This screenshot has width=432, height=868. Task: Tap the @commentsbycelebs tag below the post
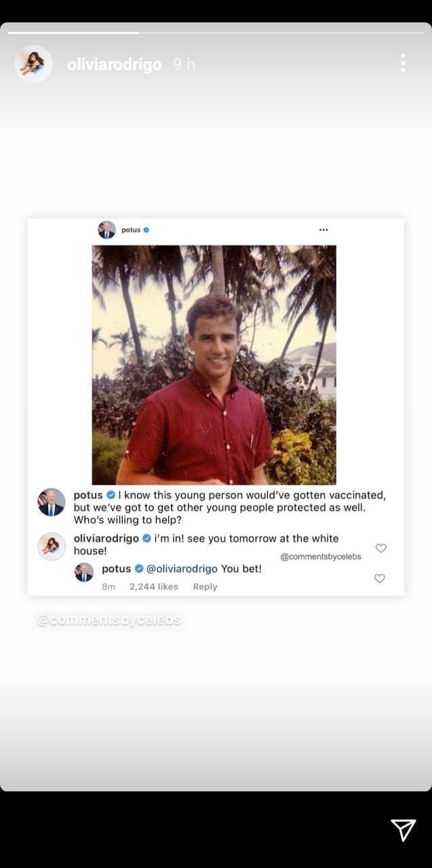tap(109, 620)
